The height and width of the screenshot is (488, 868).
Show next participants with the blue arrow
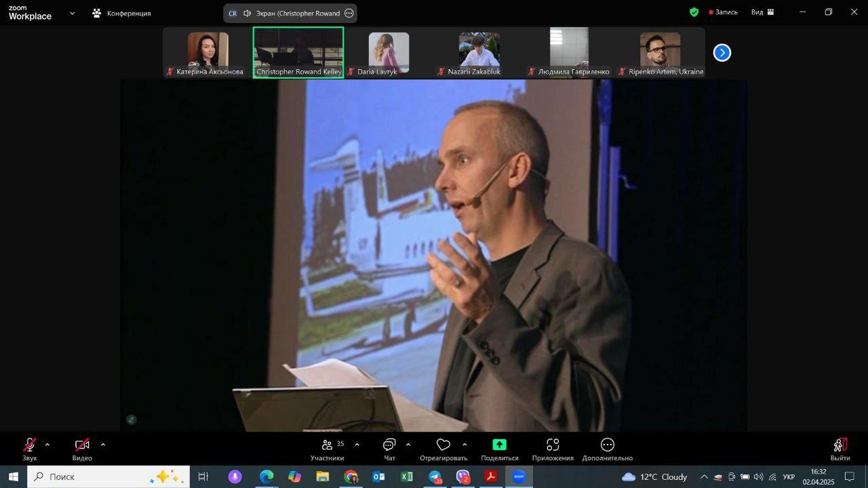point(722,53)
